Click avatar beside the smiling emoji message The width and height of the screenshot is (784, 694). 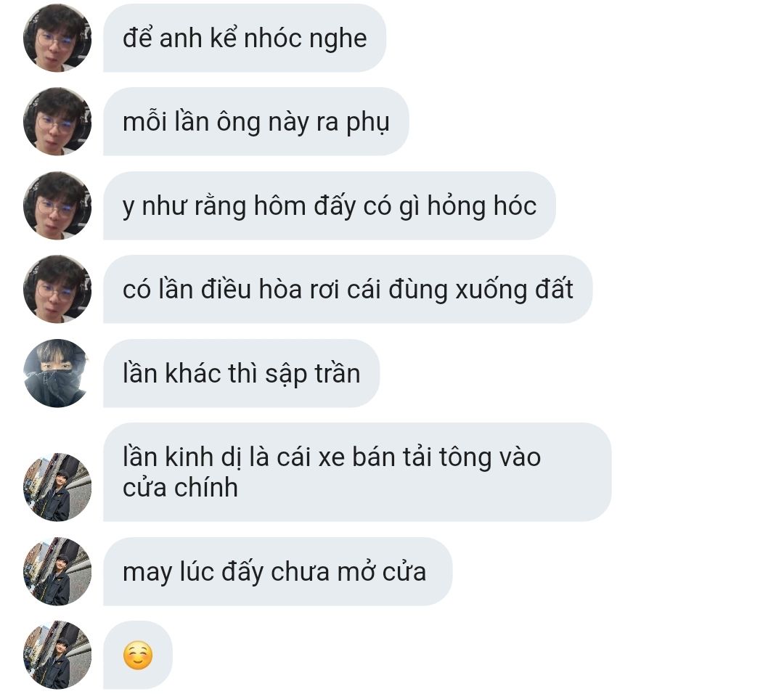pyautogui.click(x=57, y=655)
